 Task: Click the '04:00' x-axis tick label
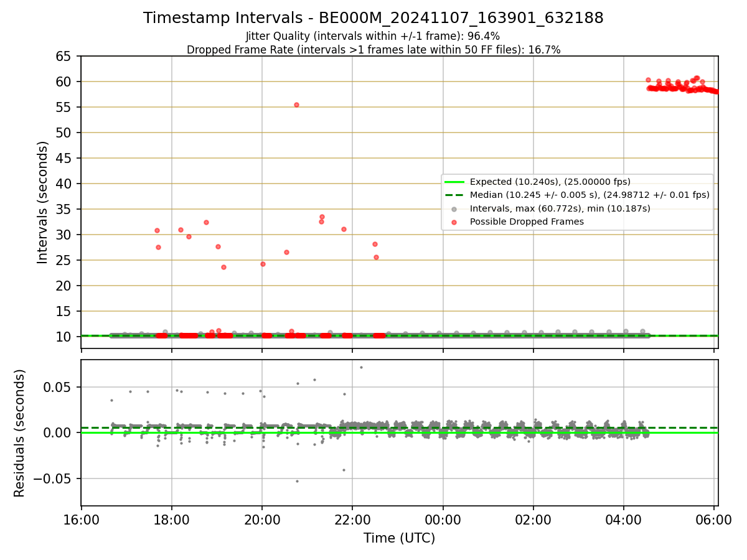(x=624, y=519)
